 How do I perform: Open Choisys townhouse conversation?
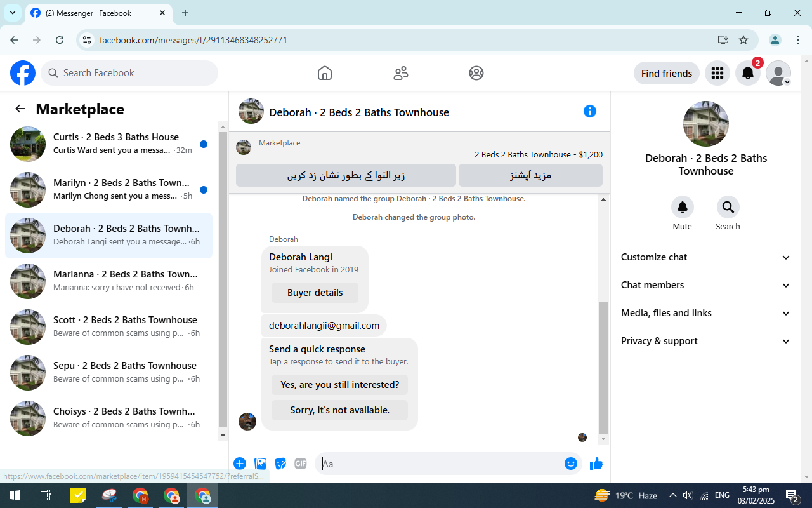click(x=108, y=418)
